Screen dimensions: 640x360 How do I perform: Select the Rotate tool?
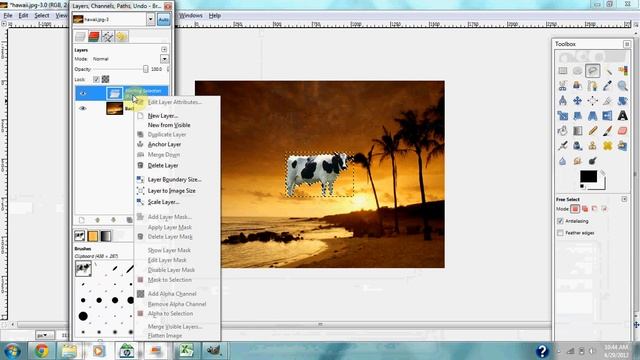(622, 101)
